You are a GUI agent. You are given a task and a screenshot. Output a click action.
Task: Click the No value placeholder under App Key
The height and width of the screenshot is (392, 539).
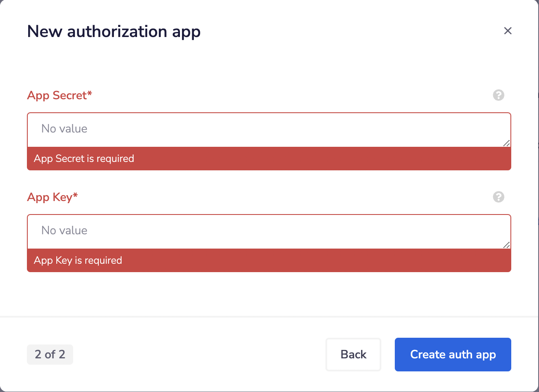pyautogui.click(x=64, y=230)
